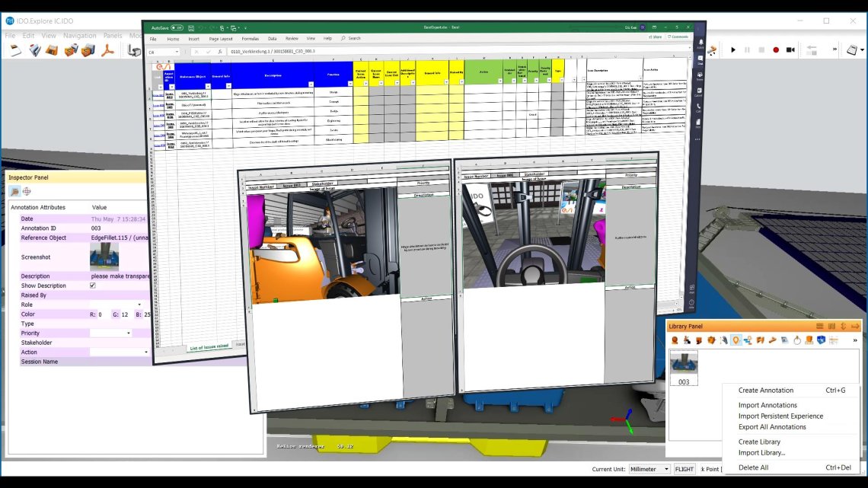Toggle the Show Description checkbox
Image resolution: width=868 pixels, height=488 pixels.
click(x=92, y=285)
